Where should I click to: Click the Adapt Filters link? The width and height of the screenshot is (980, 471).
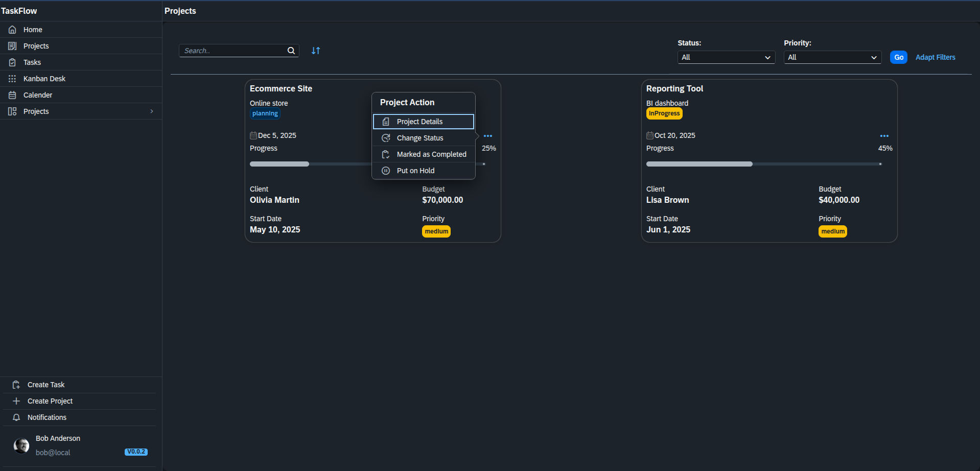pyautogui.click(x=935, y=57)
